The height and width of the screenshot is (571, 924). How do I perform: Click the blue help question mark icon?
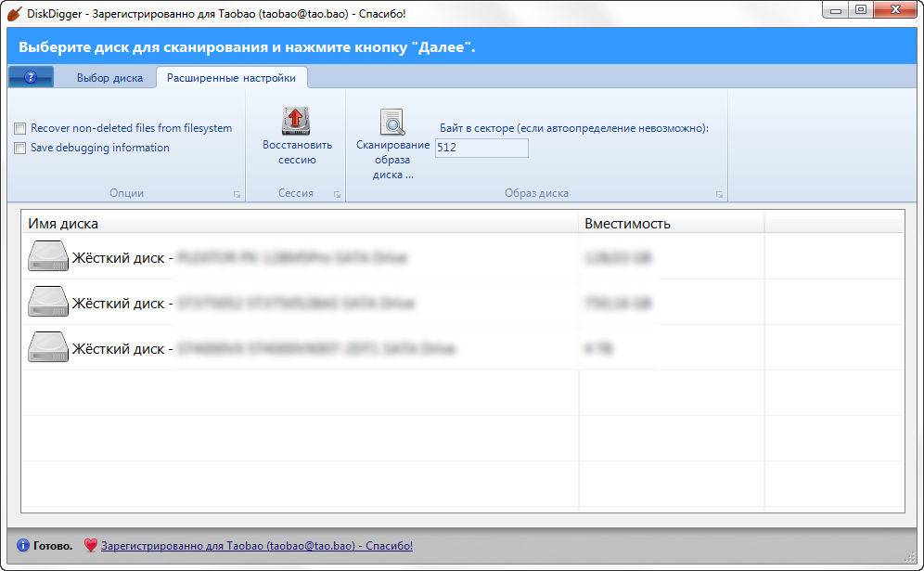coord(31,77)
